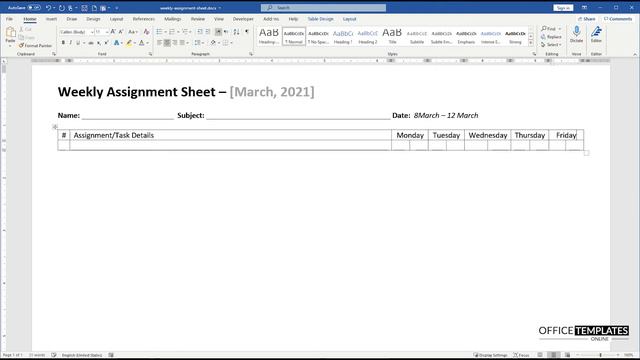Apply the Heading 1 style

(343, 36)
